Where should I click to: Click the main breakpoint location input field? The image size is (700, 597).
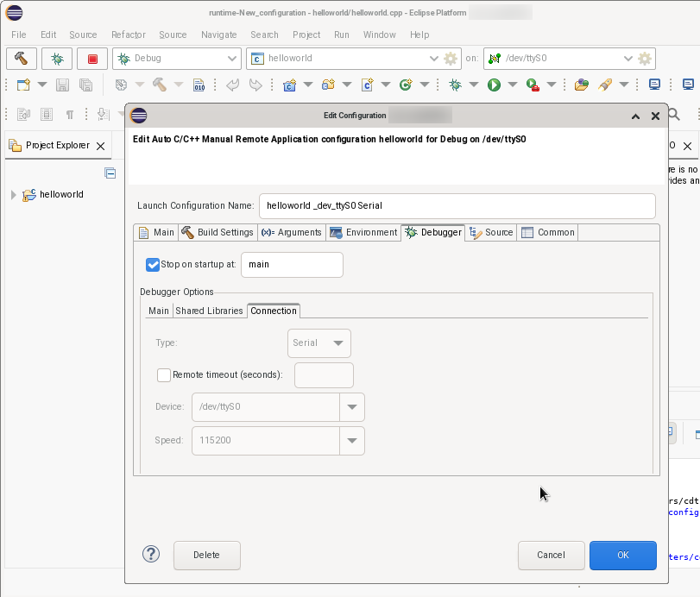[291, 265]
